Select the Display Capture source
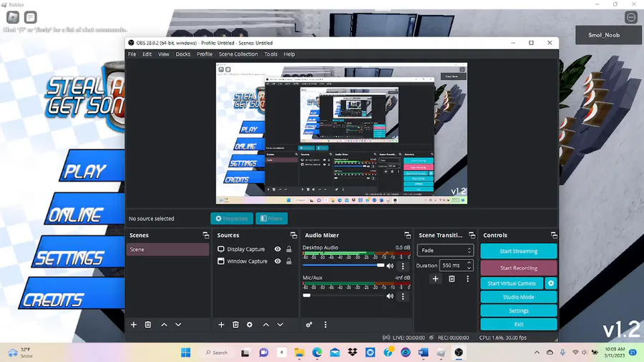Image resolution: width=644 pixels, height=362 pixels. pyautogui.click(x=245, y=249)
